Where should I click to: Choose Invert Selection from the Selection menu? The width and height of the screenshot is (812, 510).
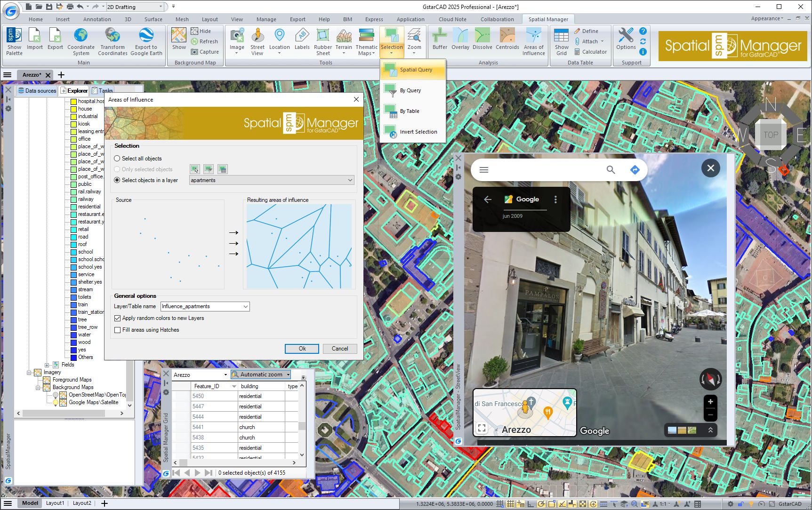(x=418, y=132)
